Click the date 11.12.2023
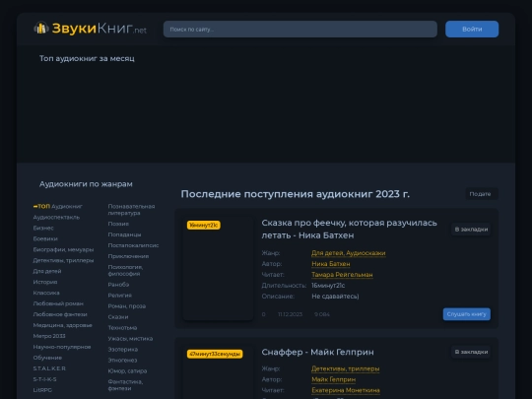 coord(290,314)
